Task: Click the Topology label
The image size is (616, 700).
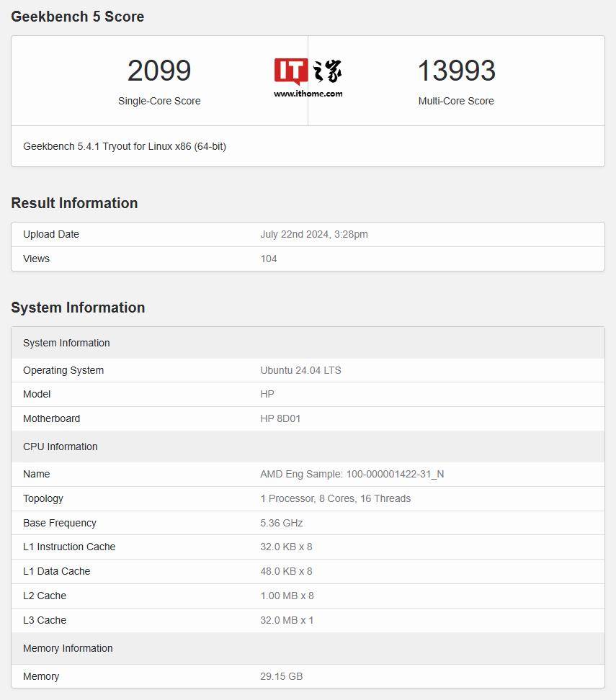Action: tap(43, 498)
